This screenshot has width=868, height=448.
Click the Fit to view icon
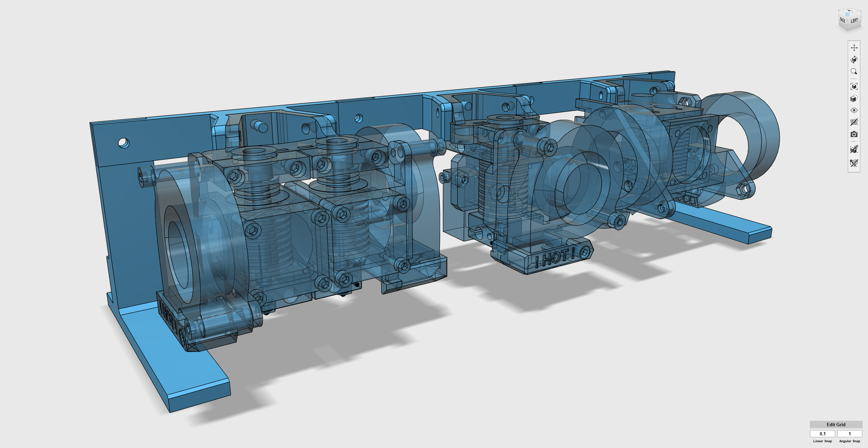coord(854,86)
